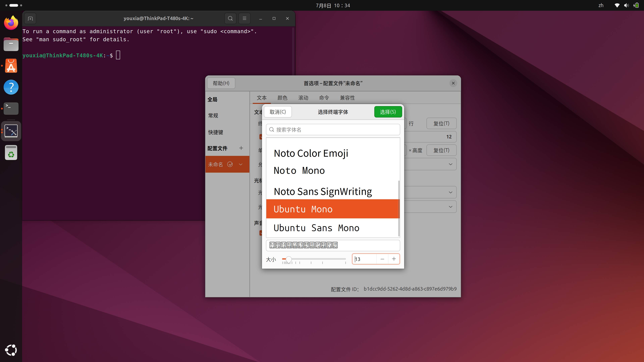Viewport: 644px width, 362px height.
Task: Choose the Noto Mono font
Action: tap(332, 170)
